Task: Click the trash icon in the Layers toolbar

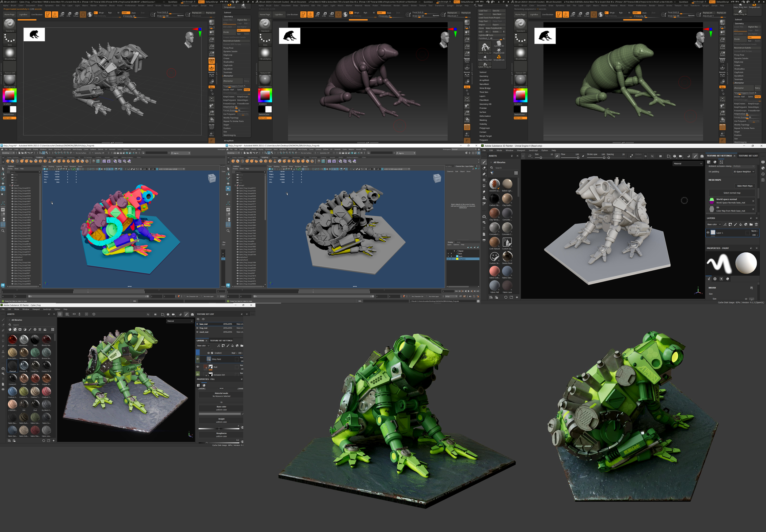Action: pos(756,224)
